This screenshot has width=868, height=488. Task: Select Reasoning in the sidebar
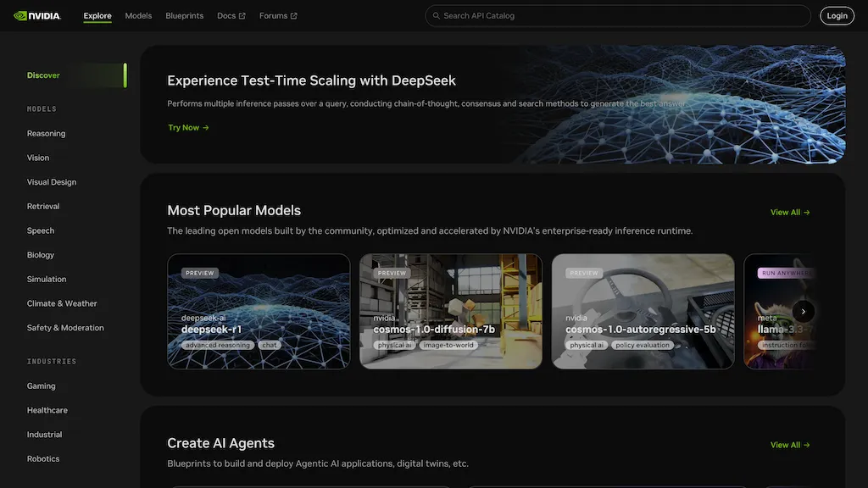coord(46,133)
